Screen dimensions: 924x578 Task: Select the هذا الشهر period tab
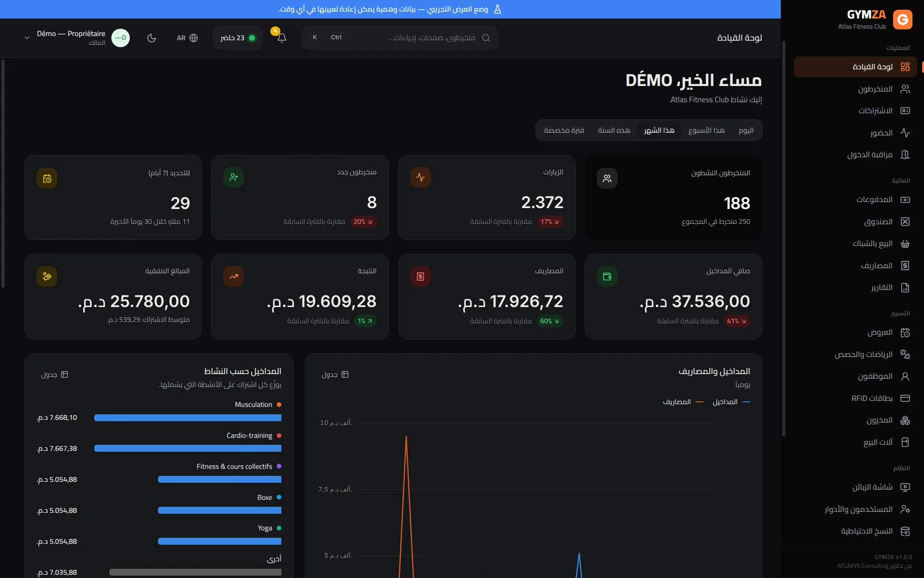[x=659, y=130]
